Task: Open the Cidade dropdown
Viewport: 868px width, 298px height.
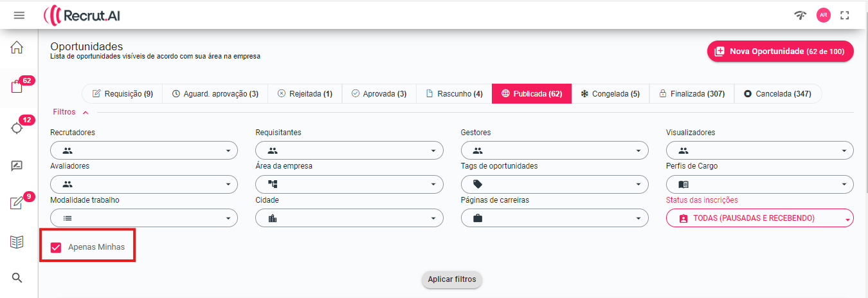Action: tap(349, 218)
